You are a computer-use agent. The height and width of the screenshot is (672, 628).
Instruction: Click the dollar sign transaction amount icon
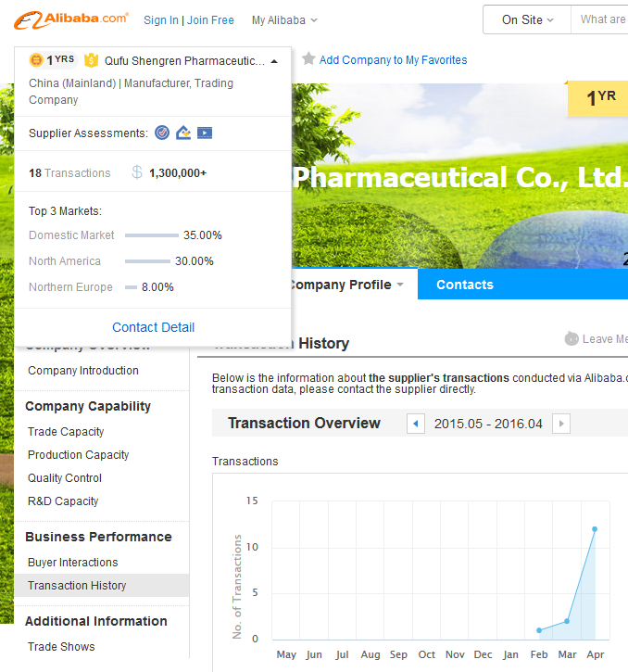(137, 172)
